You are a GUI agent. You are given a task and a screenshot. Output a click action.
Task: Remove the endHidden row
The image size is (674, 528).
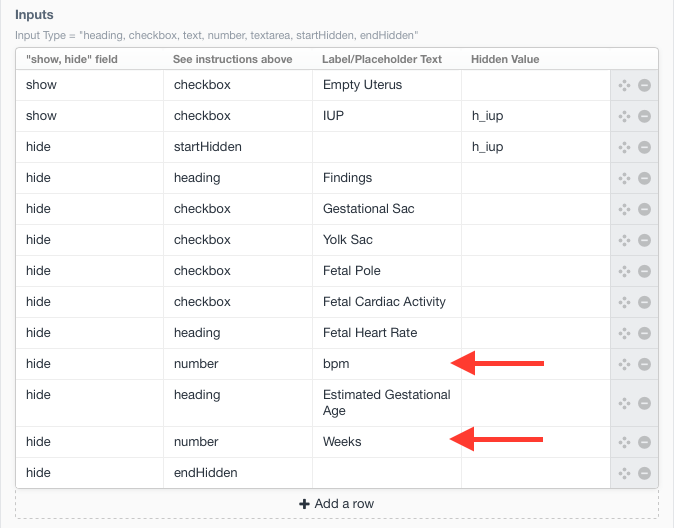tap(644, 473)
